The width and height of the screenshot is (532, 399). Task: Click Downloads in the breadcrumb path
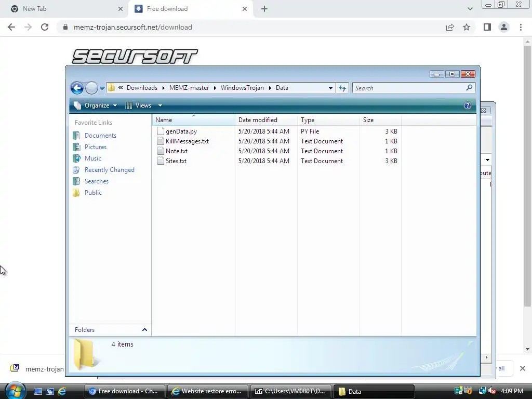142,88
